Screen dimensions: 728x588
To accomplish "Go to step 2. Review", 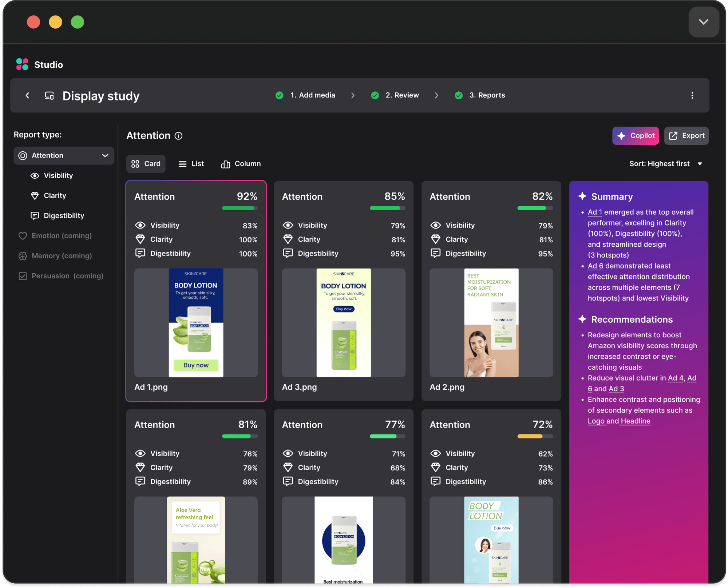I will tap(395, 95).
